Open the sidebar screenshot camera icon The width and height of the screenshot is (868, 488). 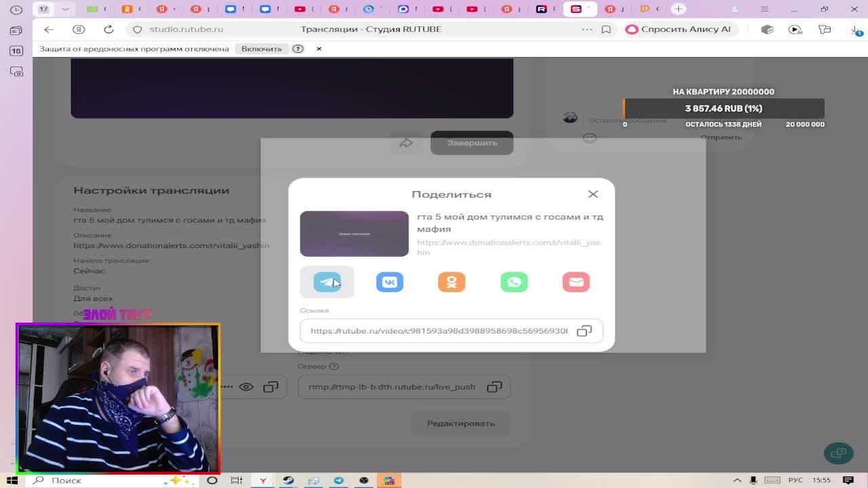(16, 71)
